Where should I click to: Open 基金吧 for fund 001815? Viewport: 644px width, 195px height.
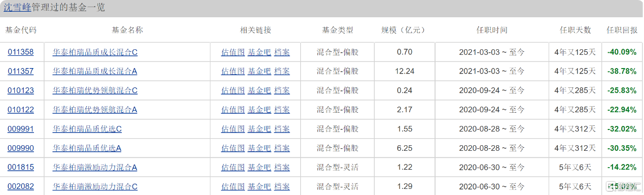click(259, 168)
